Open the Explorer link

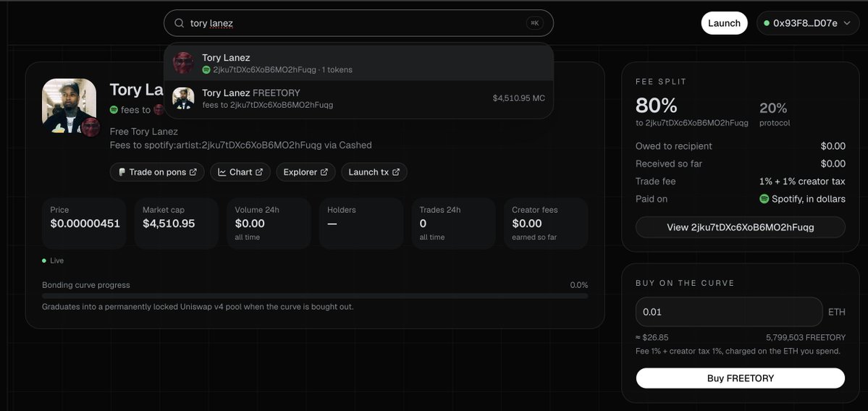[306, 172]
